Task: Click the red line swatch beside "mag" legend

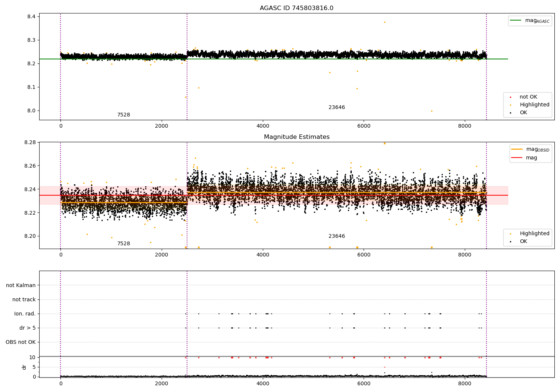Action: coord(517,158)
